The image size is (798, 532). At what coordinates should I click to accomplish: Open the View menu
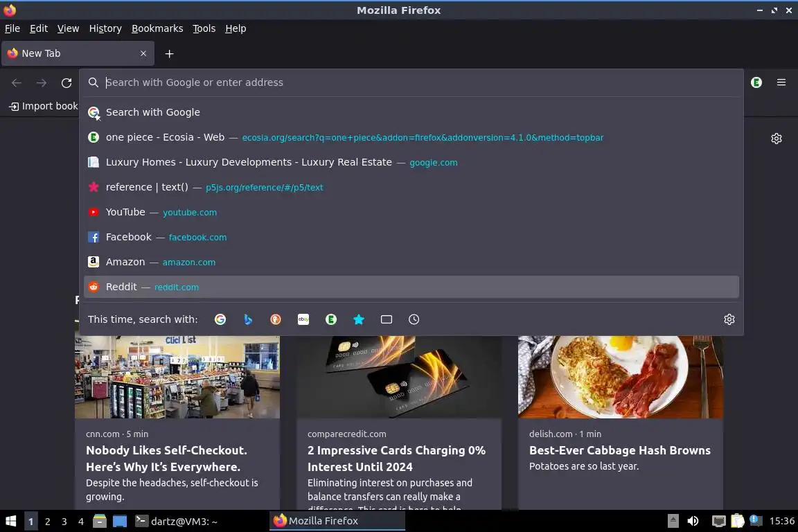click(x=68, y=28)
